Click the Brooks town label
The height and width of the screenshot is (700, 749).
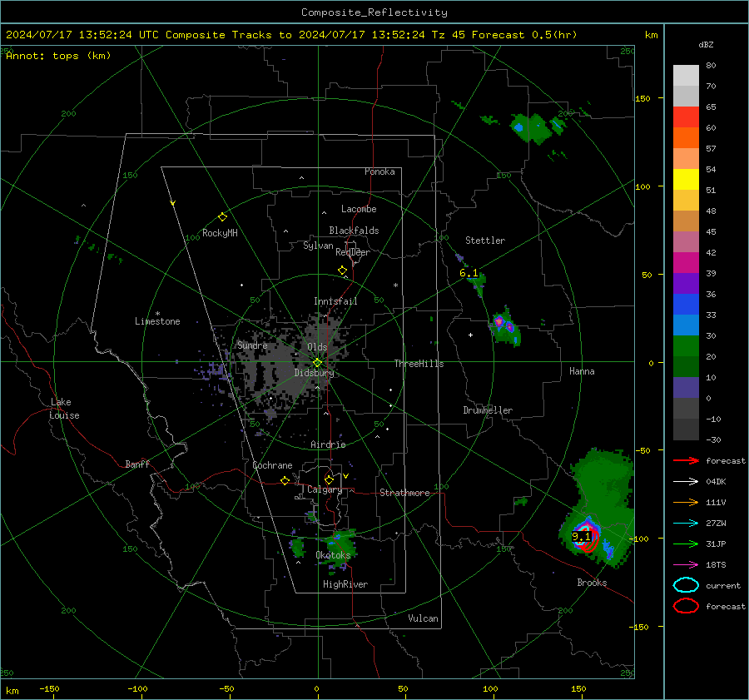click(x=592, y=583)
